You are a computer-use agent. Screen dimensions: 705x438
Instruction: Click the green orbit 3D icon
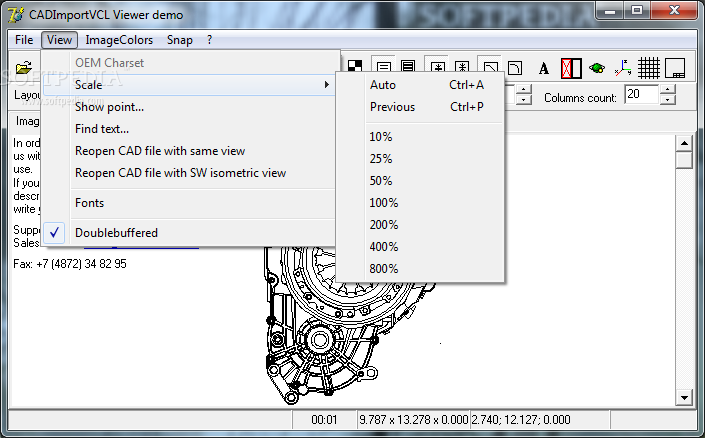597,68
